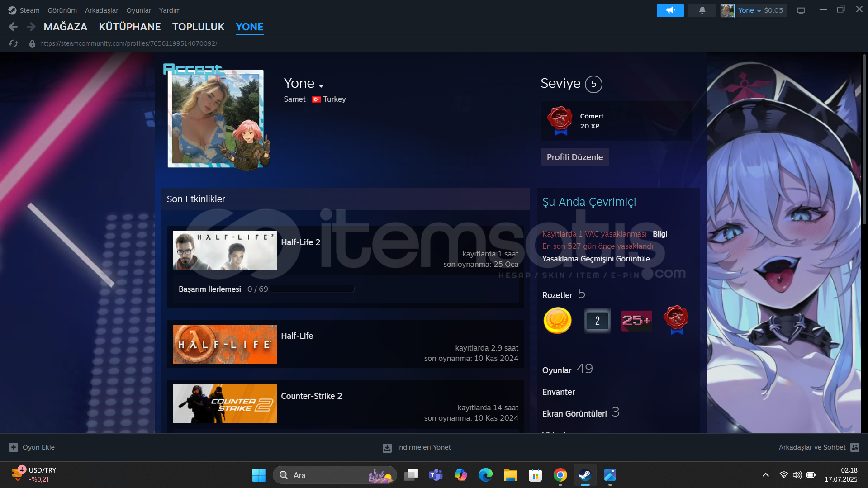Open the announcements megaphone button

[670, 10]
